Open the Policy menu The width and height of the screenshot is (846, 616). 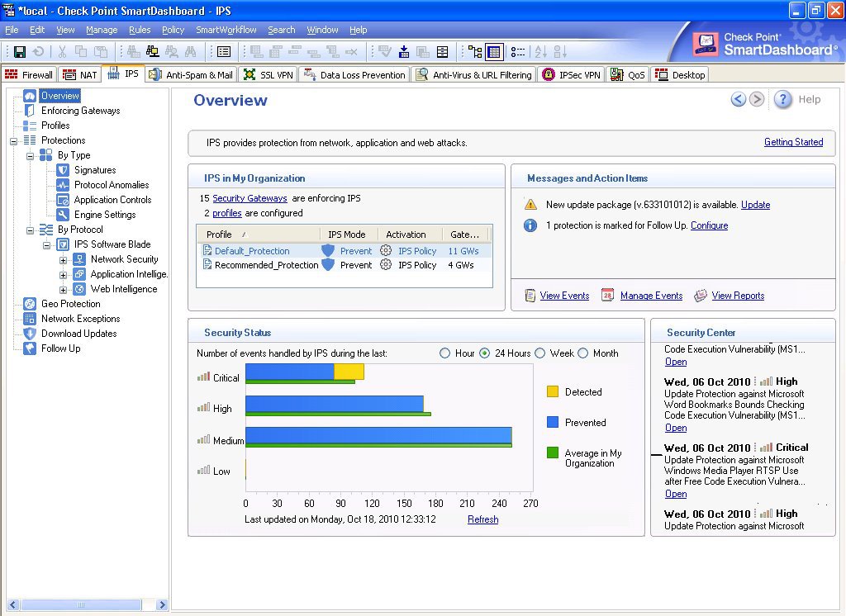(x=173, y=30)
